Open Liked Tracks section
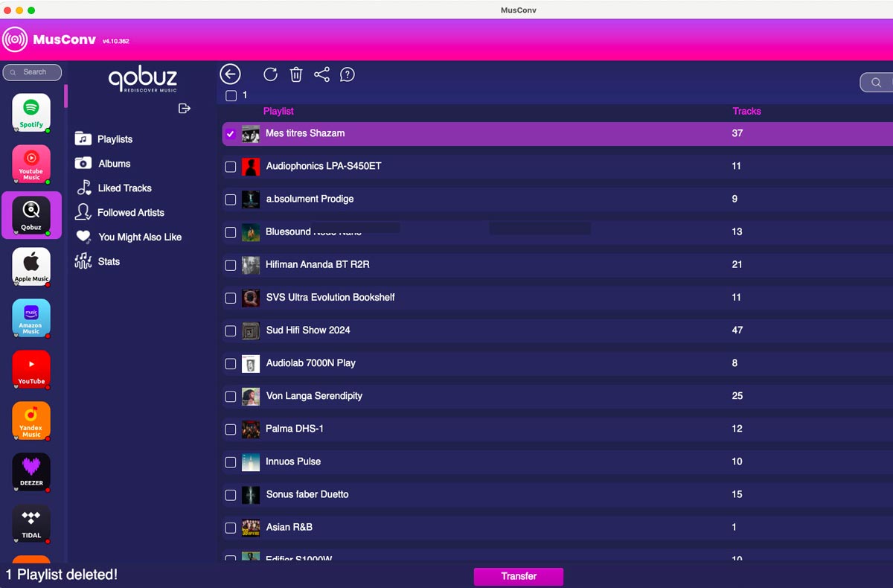 click(x=114, y=188)
